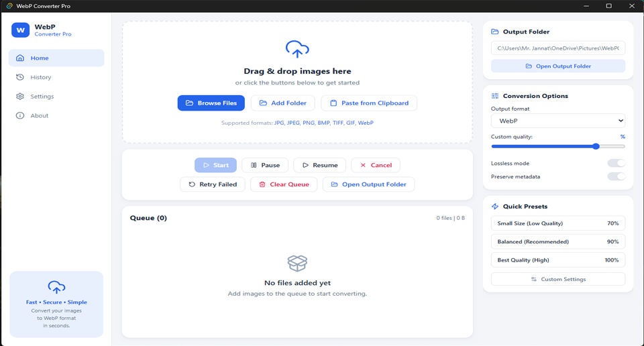Click the TIFF supported format text

coord(338,123)
